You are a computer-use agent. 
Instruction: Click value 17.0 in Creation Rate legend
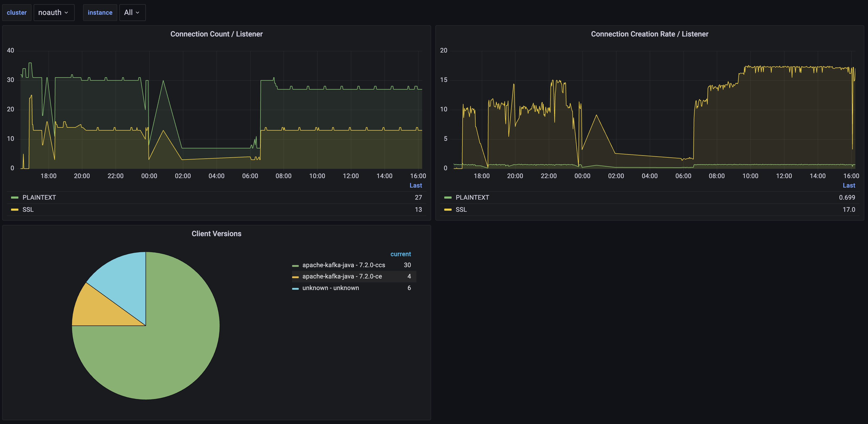click(849, 209)
